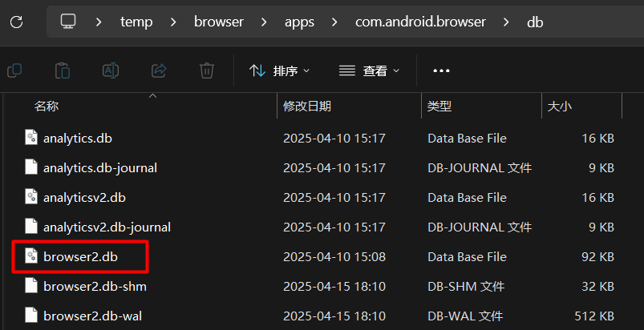644x330 pixels.
Task: Sort by the 类型 column header
Action: pos(439,107)
